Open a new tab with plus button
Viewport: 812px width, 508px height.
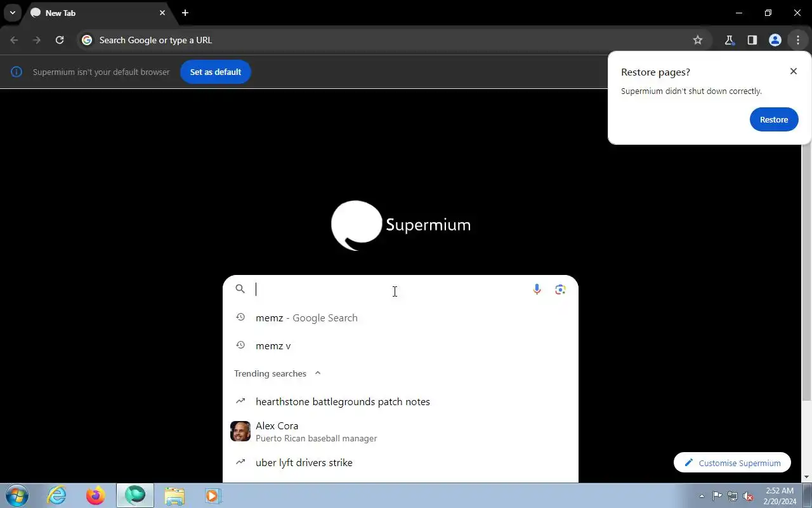[185, 13]
